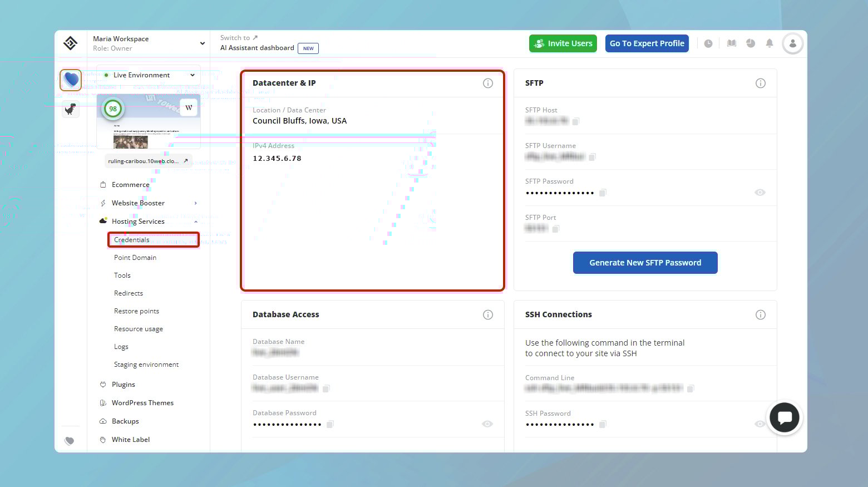Image resolution: width=868 pixels, height=487 pixels.
Task: Copy the SFTP Port value
Action: (x=556, y=229)
